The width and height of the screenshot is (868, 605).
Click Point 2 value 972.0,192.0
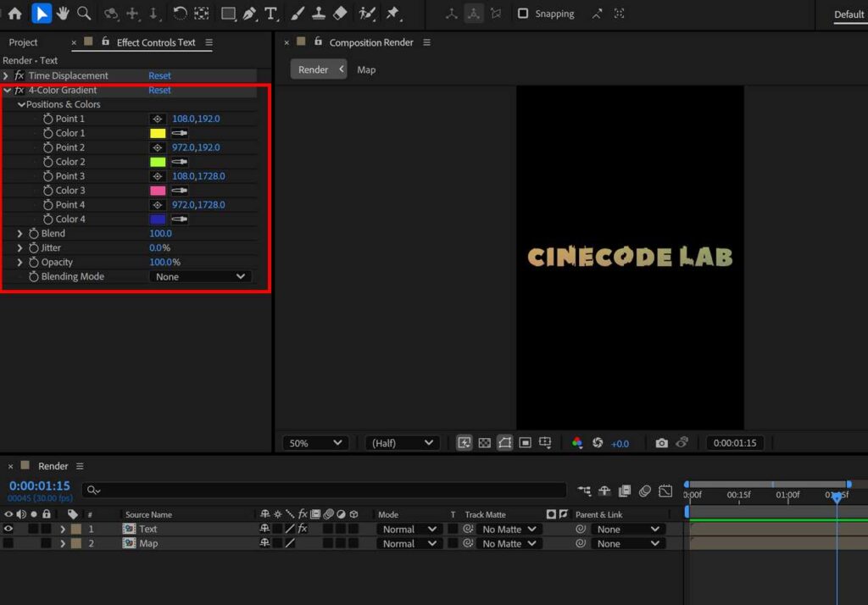(x=196, y=147)
